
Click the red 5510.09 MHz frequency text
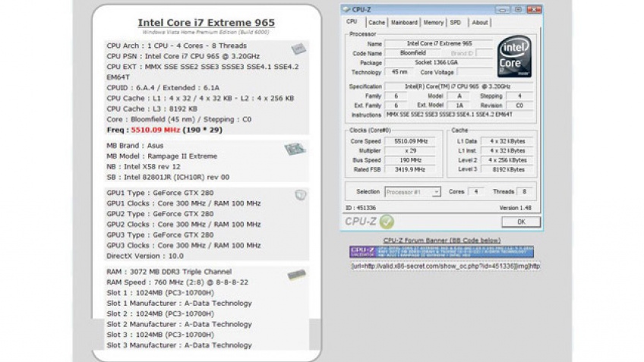(x=155, y=130)
